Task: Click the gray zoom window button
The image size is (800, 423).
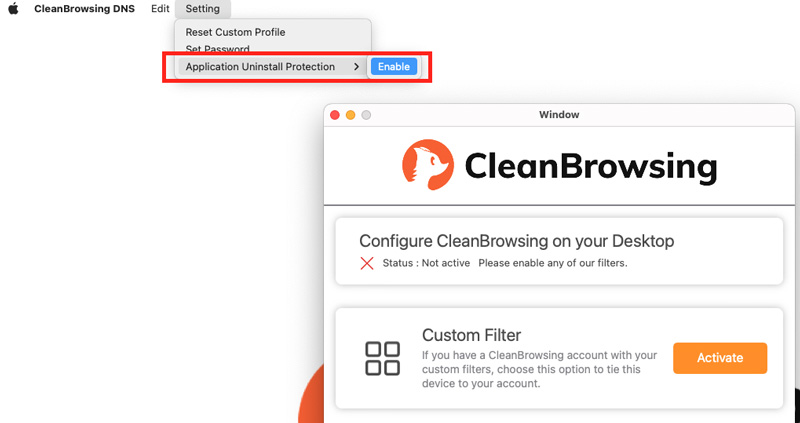Action: click(x=366, y=115)
